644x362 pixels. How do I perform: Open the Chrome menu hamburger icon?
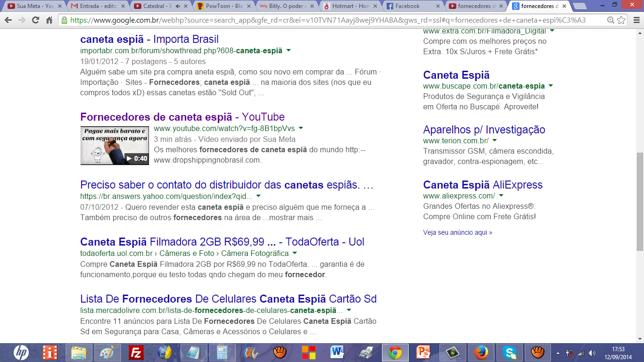[x=636, y=20]
